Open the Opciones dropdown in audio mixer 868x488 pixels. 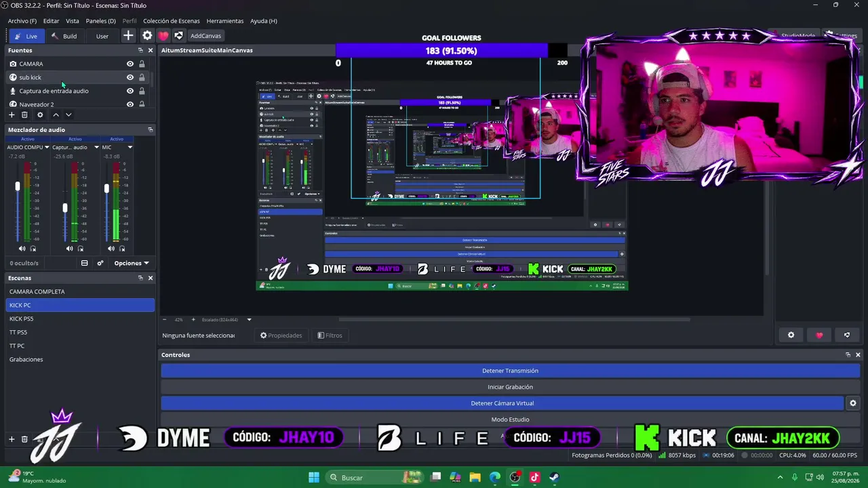pyautogui.click(x=132, y=263)
